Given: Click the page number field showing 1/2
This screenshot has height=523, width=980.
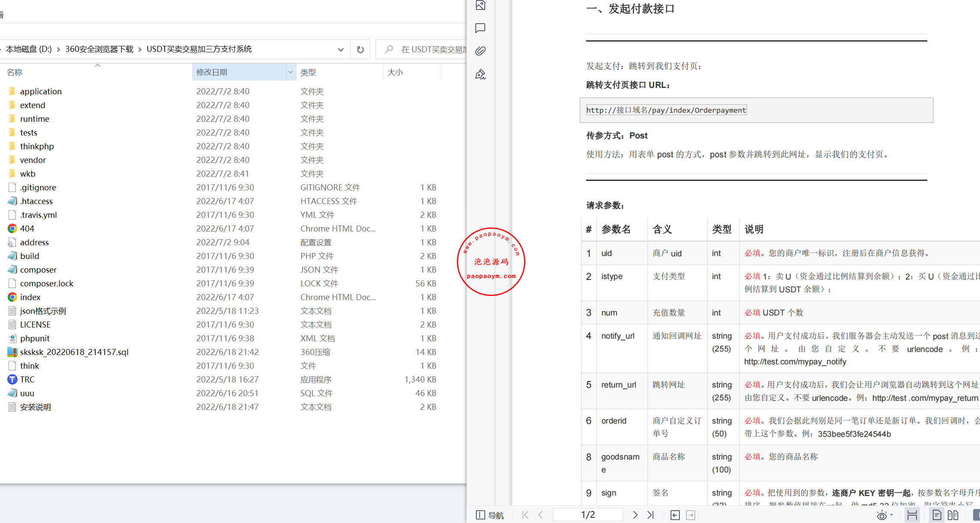Looking at the screenshot, I should click(x=588, y=514).
